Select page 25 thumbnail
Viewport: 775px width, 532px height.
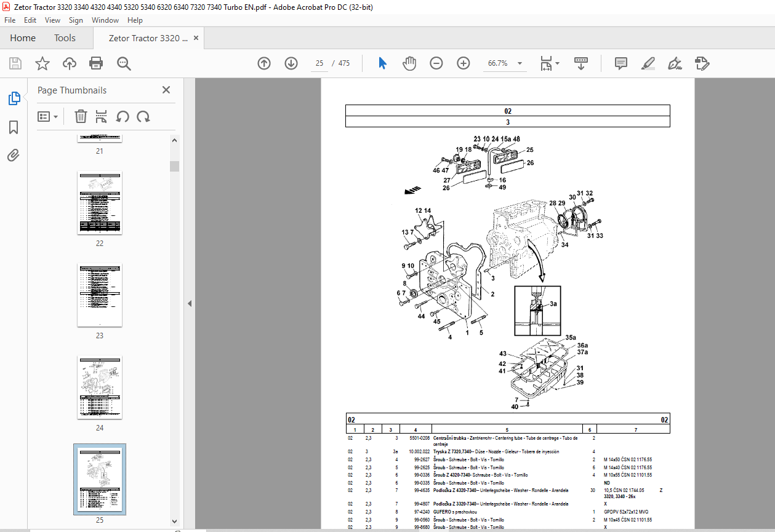pyautogui.click(x=100, y=479)
